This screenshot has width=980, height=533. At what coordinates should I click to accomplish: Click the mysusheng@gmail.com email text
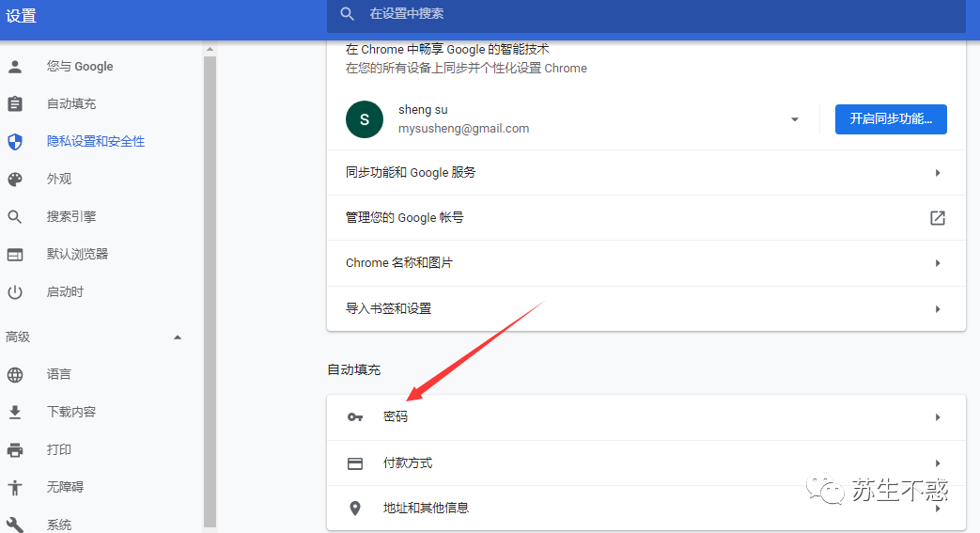464,128
